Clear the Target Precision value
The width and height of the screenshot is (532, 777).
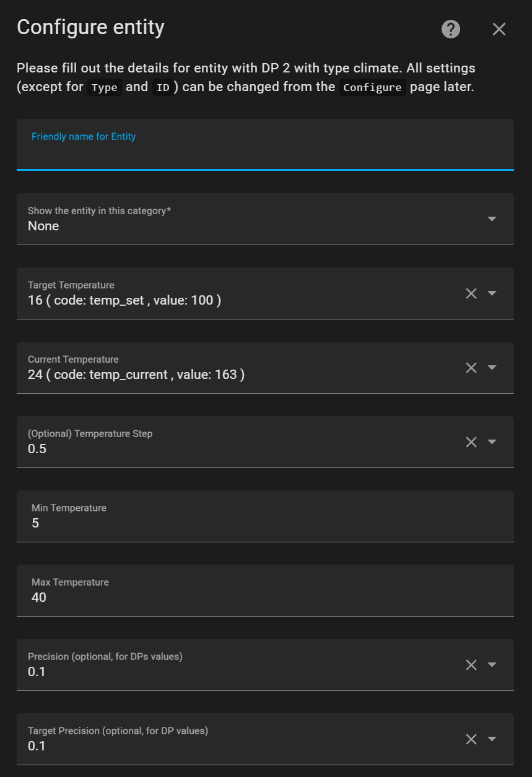click(471, 739)
